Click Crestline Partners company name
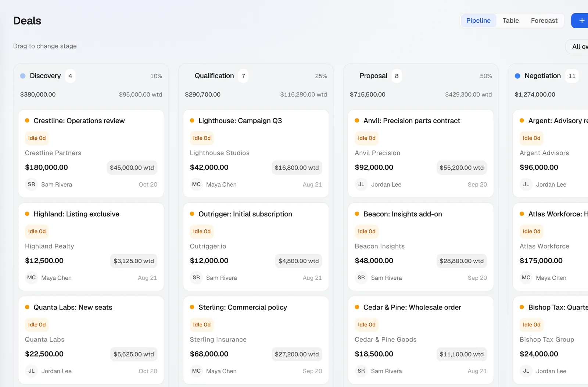Viewport: 588px width, 387px height. [53, 153]
